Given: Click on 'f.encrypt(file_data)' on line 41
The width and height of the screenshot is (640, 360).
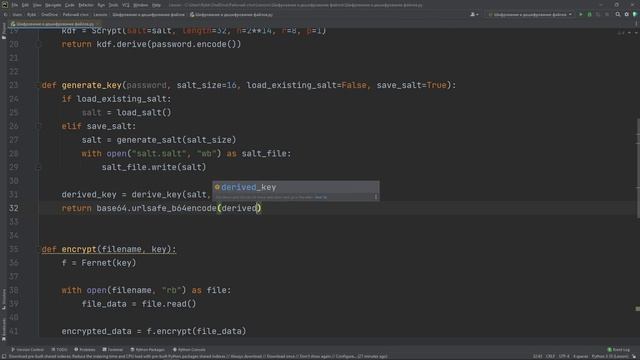Looking at the screenshot, I should tap(197, 331).
